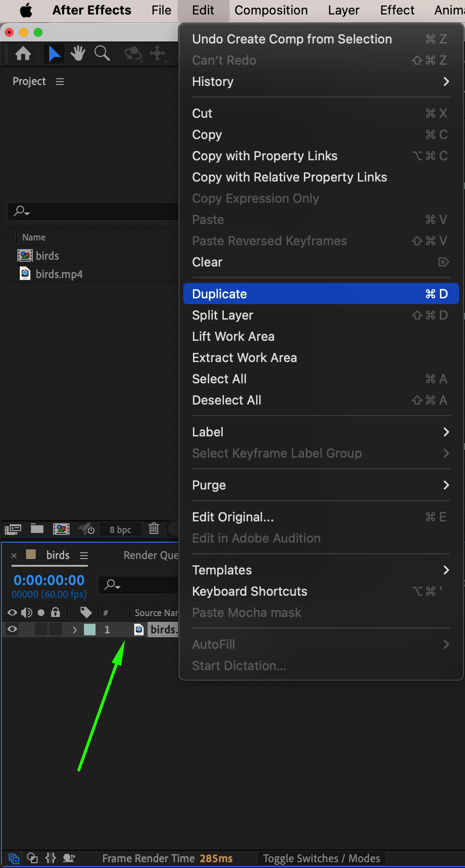The image size is (465, 868).
Task: Toggle the Layer Switches pane
Action: pyautogui.click(x=14, y=858)
